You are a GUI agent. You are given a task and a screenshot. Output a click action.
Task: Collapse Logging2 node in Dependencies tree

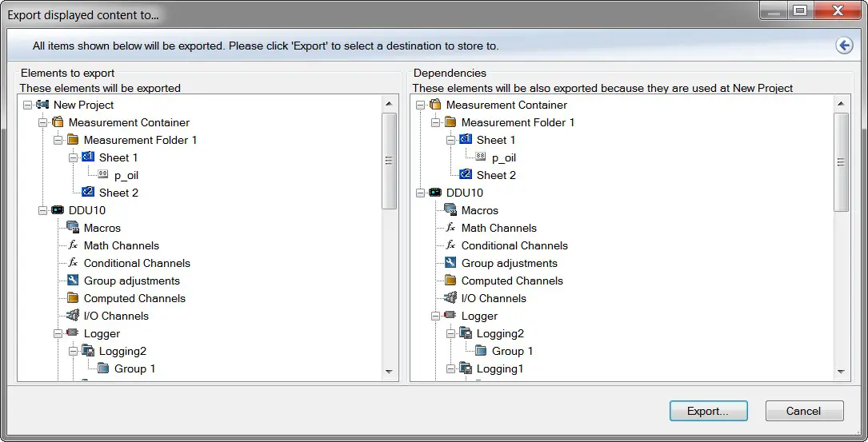coord(450,333)
